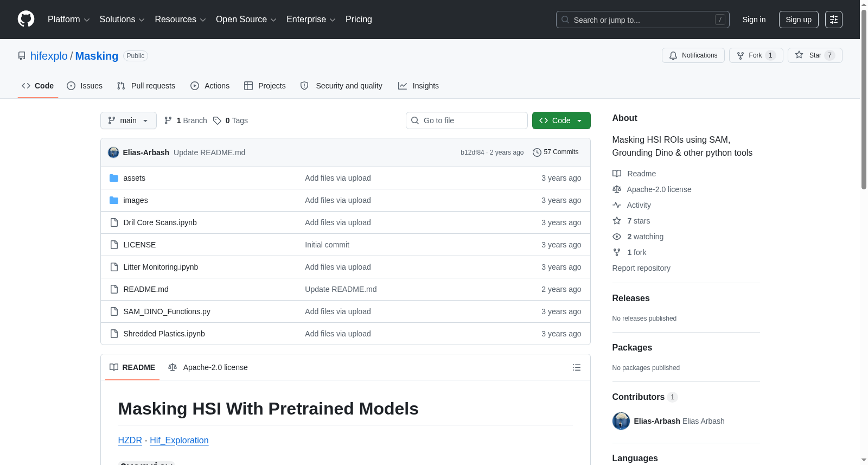Click the Sign up button
Screen dimensions: 868x465
[799, 20]
